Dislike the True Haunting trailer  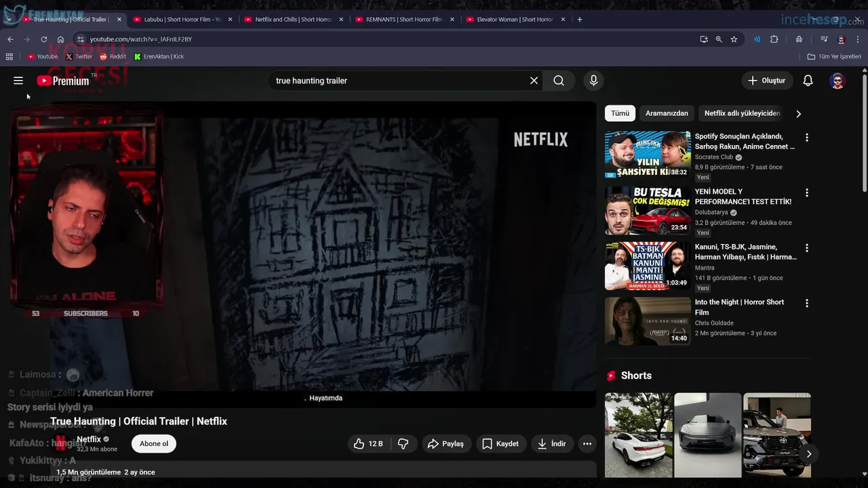tap(403, 444)
